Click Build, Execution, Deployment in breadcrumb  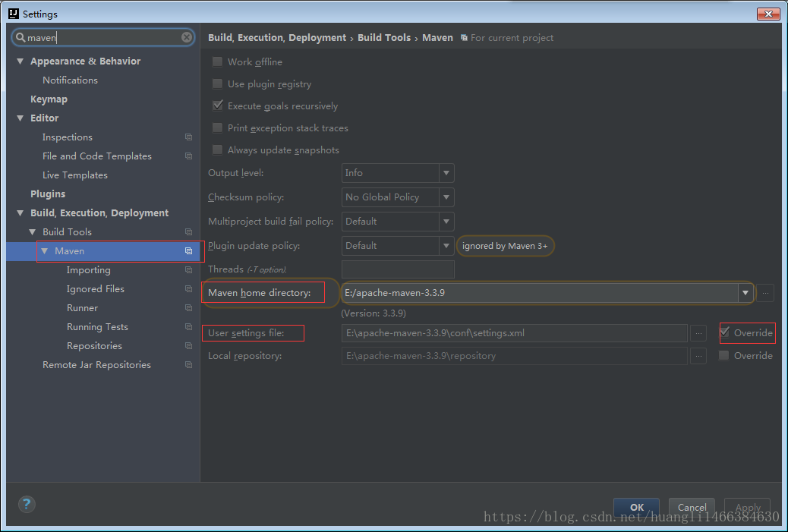(277, 38)
